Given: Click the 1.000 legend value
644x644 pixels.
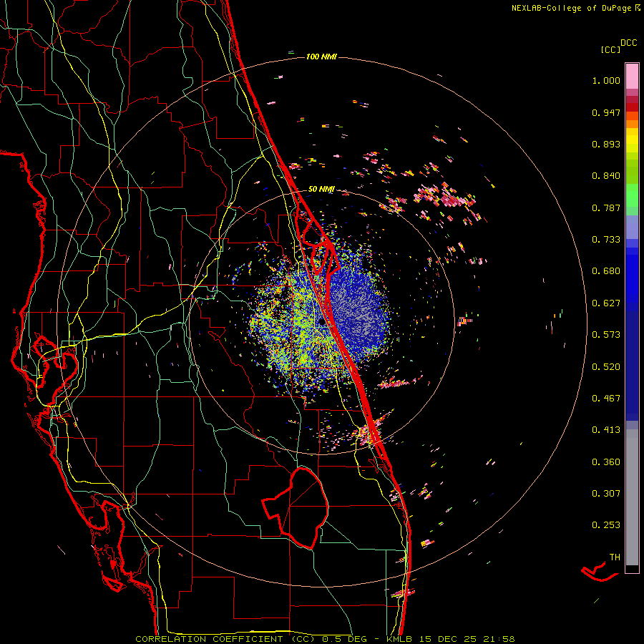Looking at the screenshot, I should click(606, 80).
